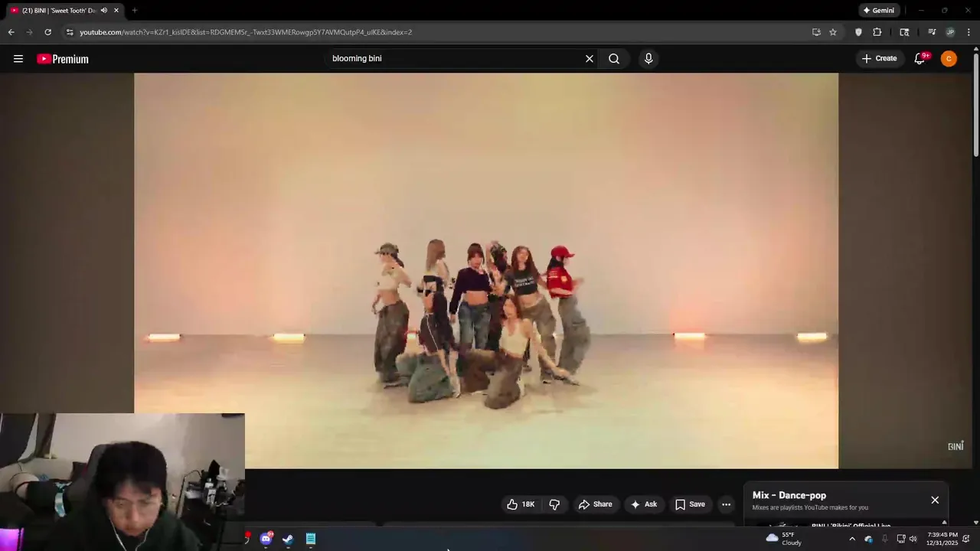Open the JP Chrome profile

[x=950, y=32]
